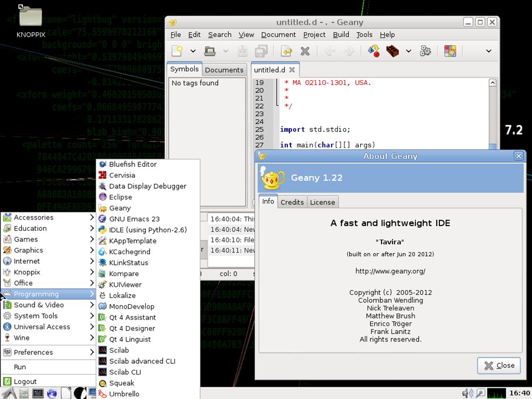Image resolution: width=532 pixels, height=399 pixels.
Task: Open the Edit menu in Geany
Action: [194, 35]
